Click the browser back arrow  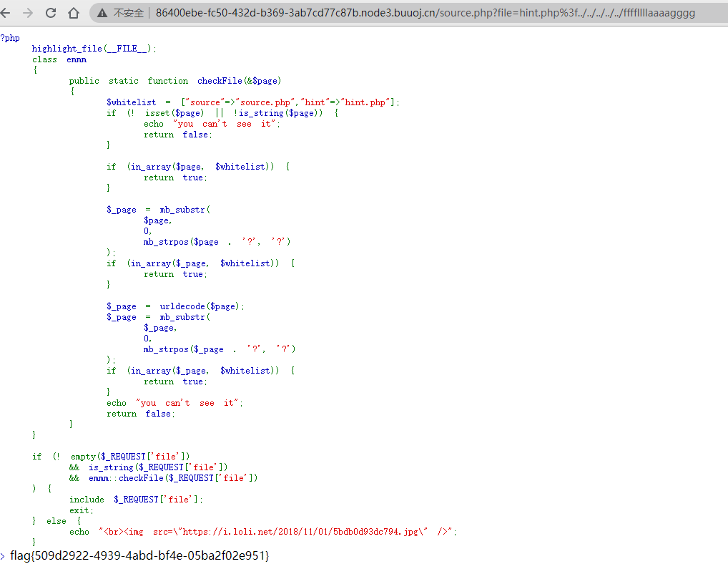6,13
